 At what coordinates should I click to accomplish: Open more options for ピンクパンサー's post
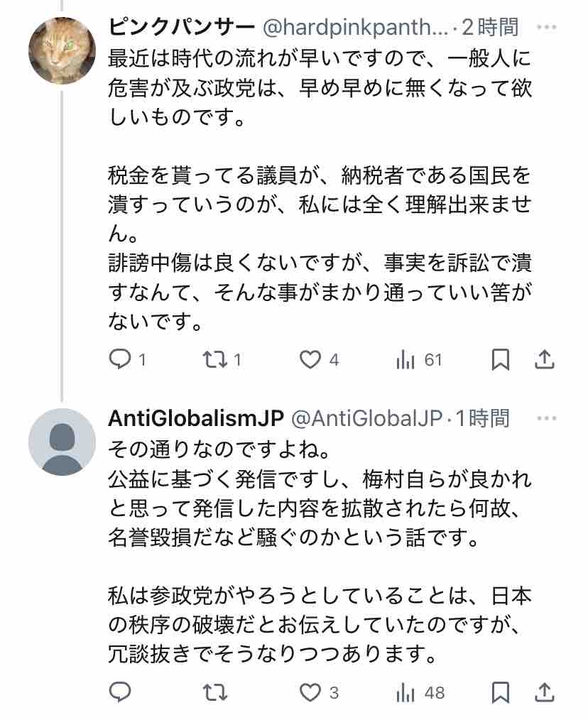click(x=546, y=28)
